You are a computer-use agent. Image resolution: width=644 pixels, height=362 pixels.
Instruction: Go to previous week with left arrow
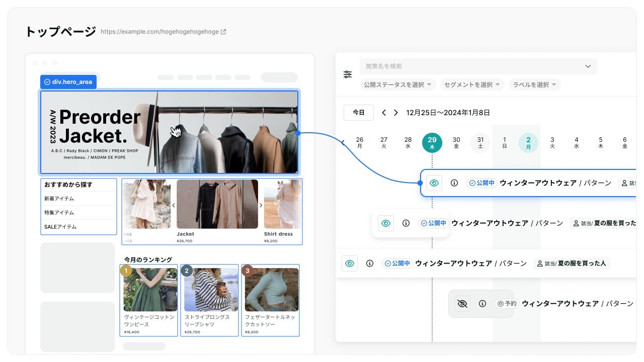point(384,113)
